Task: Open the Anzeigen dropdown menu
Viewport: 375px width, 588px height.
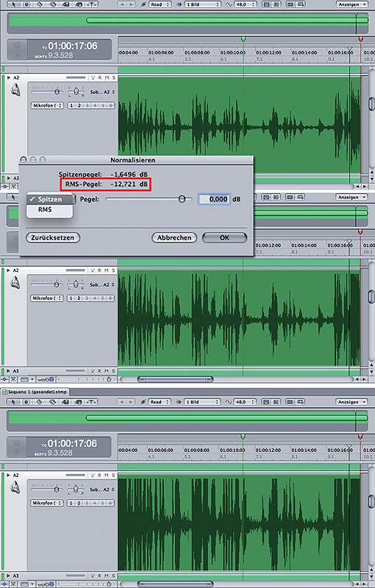Action: (x=351, y=401)
